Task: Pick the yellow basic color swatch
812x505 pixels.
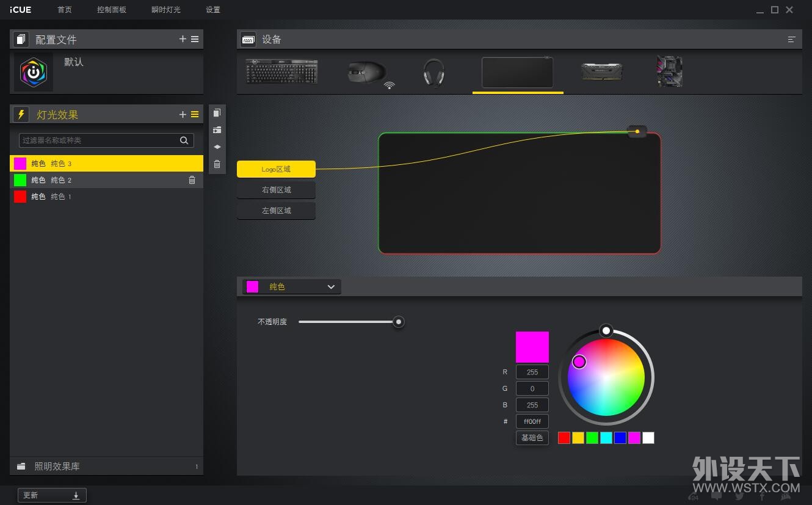Action: [x=578, y=438]
